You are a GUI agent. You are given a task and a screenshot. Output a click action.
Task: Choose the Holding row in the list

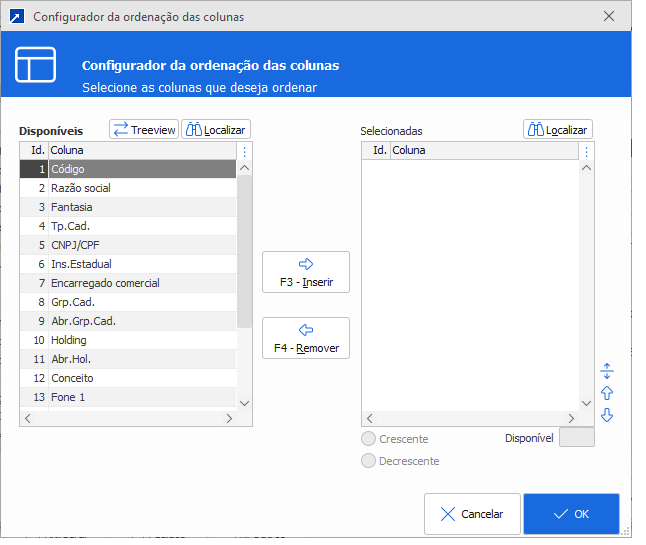pyautogui.click(x=69, y=340)
